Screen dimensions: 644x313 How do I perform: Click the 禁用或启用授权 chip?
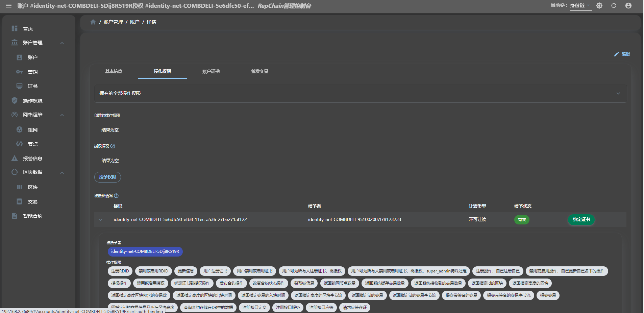pos(151,283)
